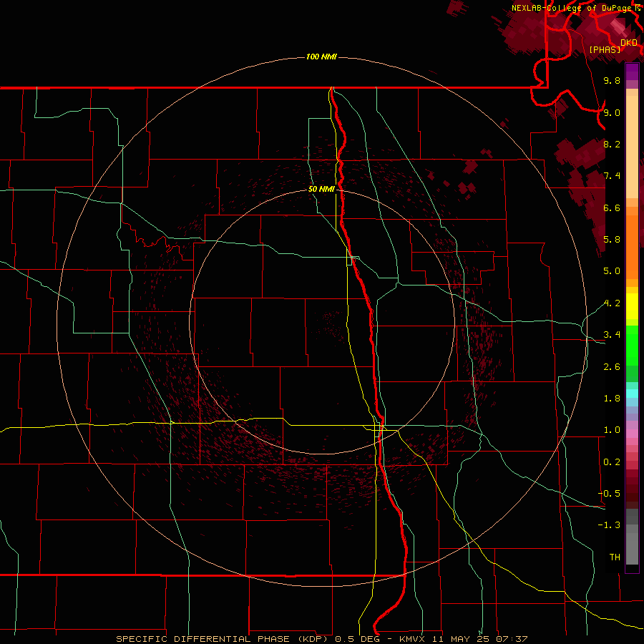Click the 1.8 scale value

(612, 399)
